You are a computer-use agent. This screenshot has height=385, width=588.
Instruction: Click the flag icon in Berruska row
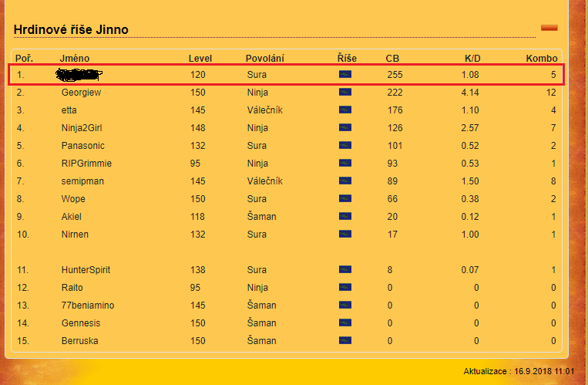[x=345, y=340]
